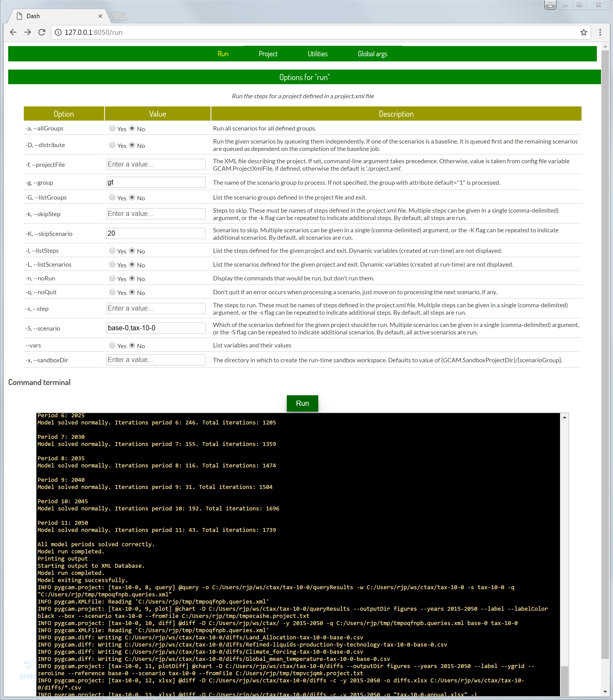Focus the --projectFile input field

point(156,164)
